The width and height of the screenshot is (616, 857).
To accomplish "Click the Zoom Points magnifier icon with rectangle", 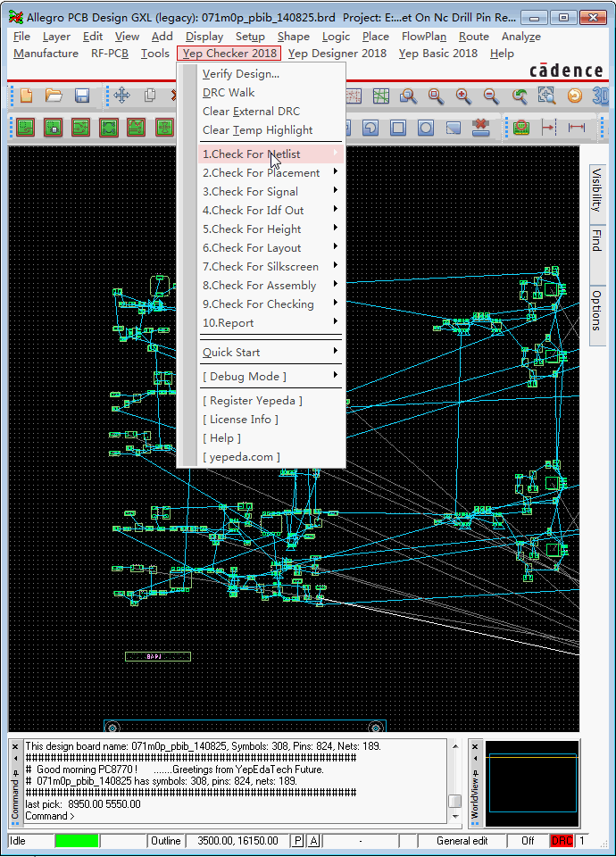I will [x=408, y=96].
